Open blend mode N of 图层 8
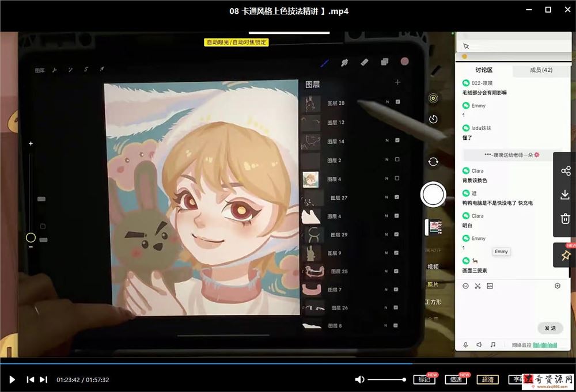This screenshot has width=576, height=392. [x=386, y=325]
